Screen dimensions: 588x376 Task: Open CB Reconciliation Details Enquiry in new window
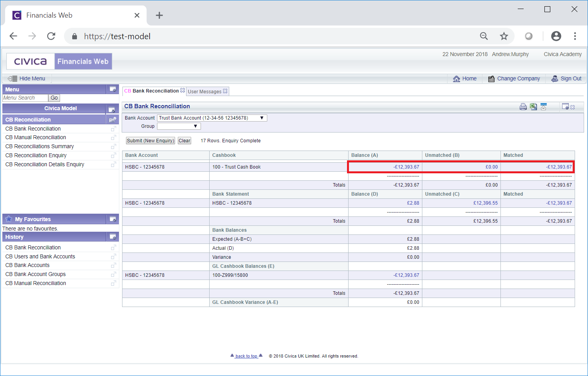click(113, 165)
